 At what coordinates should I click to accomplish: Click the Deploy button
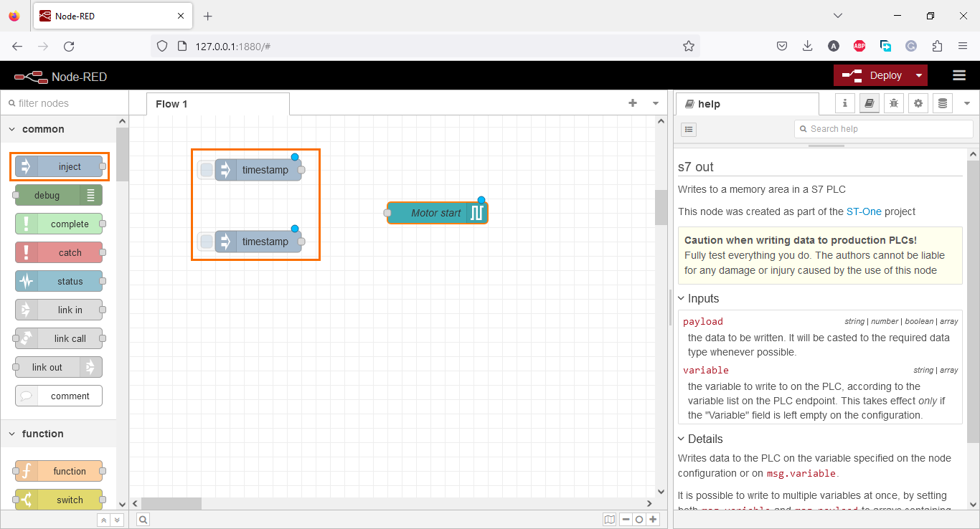881,75
